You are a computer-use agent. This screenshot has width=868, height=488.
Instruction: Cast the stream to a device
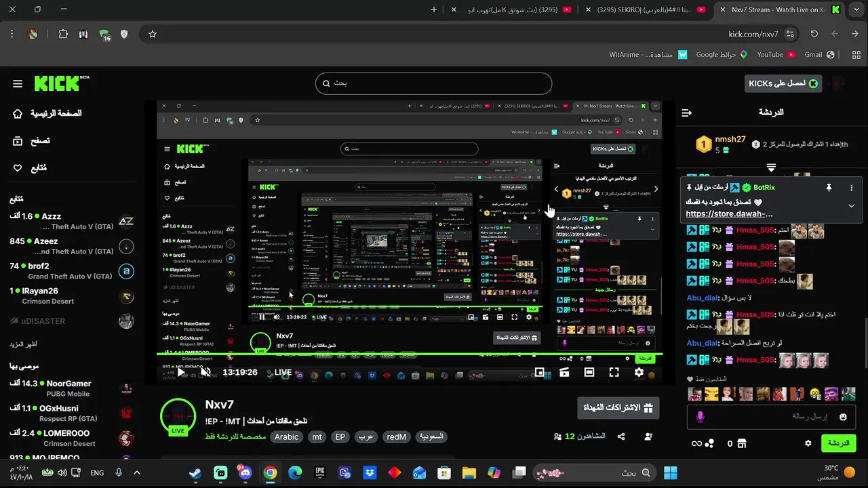coord(564,372)
